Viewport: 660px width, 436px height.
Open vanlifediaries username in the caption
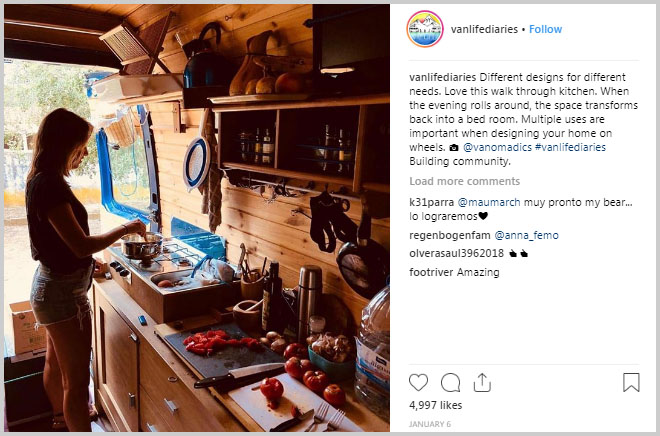tap(442, 77)
